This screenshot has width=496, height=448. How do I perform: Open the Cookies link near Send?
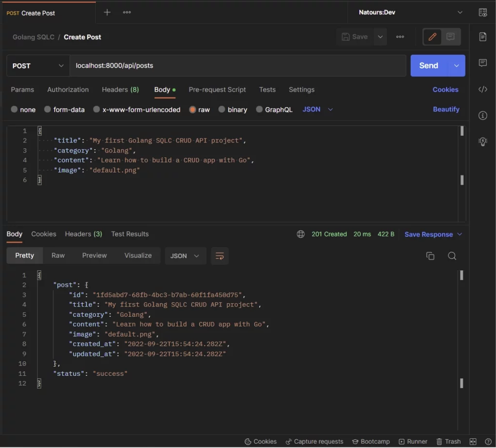(x=446, y=90)
